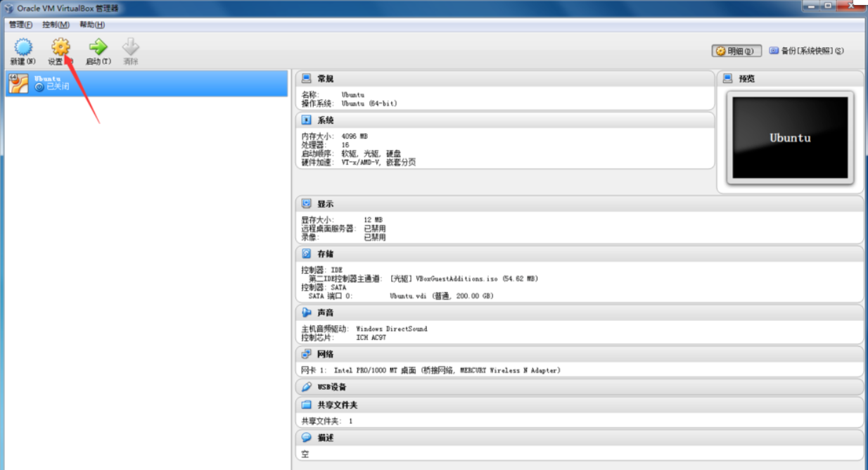Image resolution: width=868 pixels, height=470 pixels.
Task: Click ICH AC97 controller chip text
Action: pos(371,338)
